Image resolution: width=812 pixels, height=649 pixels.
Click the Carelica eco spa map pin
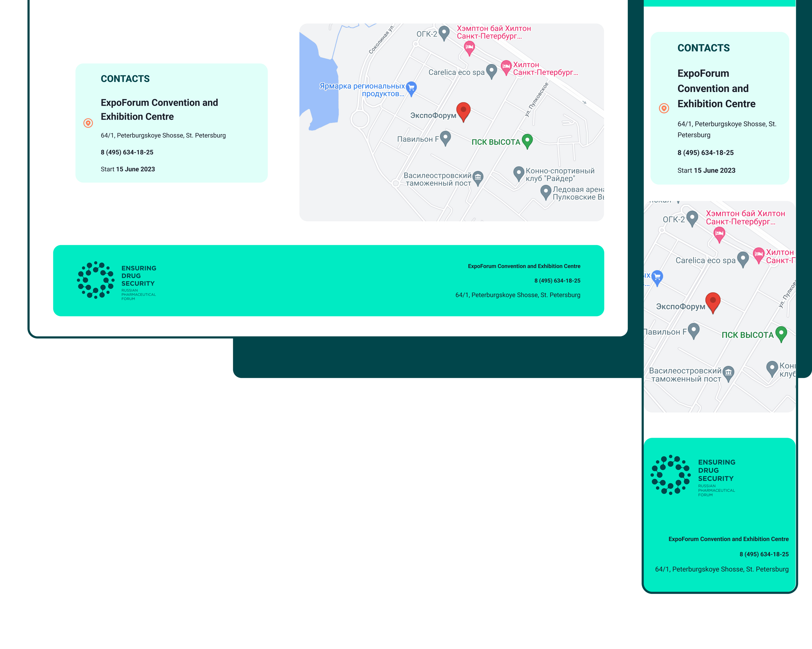pyautogui.click(x=492, y=71)
